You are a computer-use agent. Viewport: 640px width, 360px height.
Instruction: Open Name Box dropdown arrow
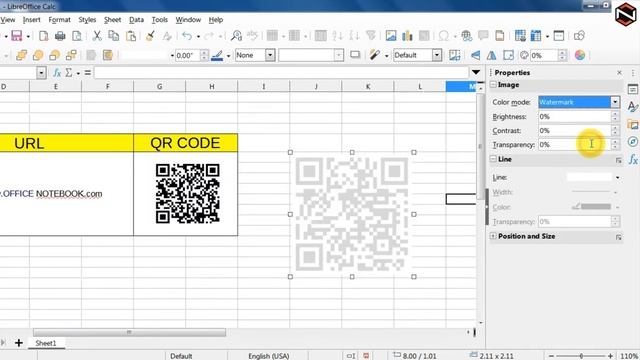(41, 73)
